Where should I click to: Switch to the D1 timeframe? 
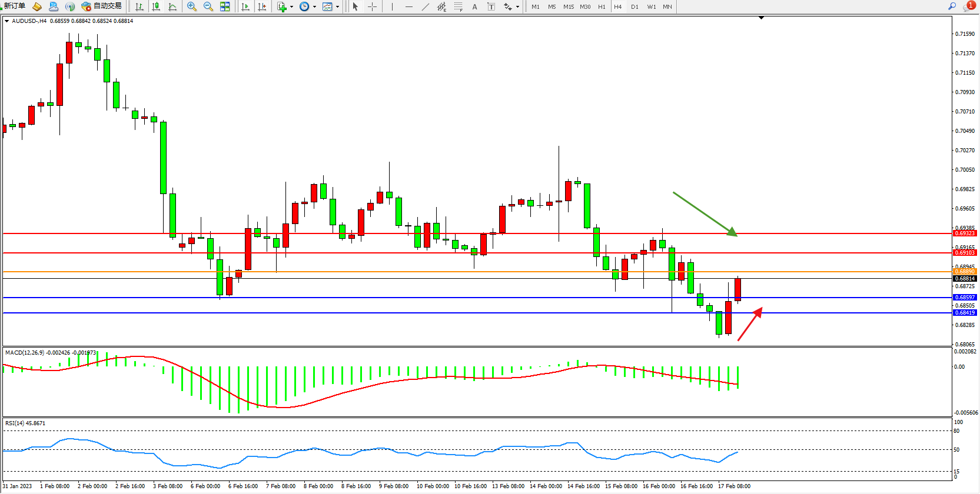pyautogui.click(x=634, y=6)
